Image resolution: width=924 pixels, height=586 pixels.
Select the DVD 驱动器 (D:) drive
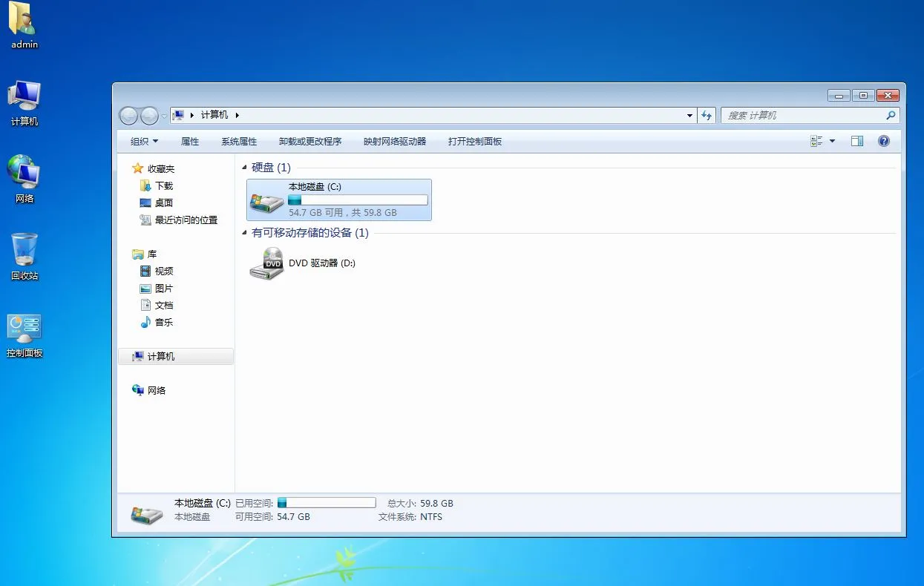(266, 263)
